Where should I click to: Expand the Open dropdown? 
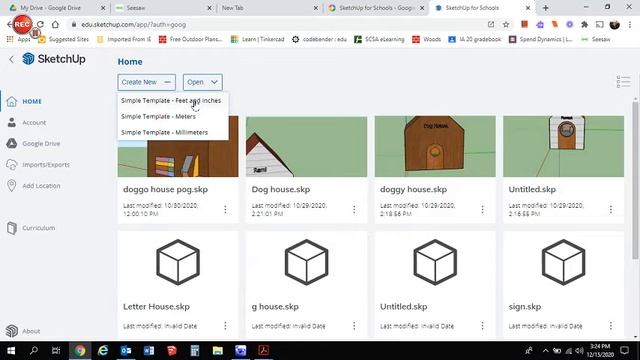[x=202, y=82]
